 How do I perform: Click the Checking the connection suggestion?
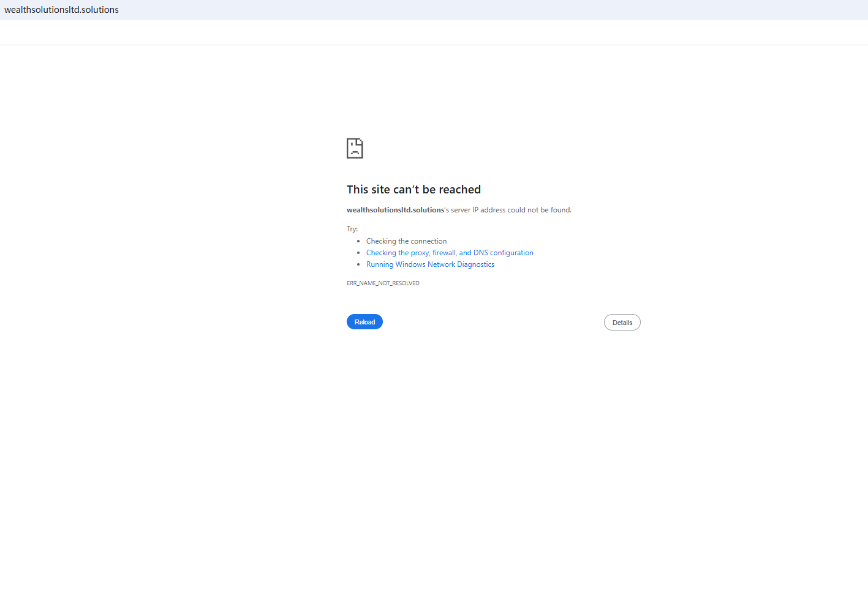point(406,241)
